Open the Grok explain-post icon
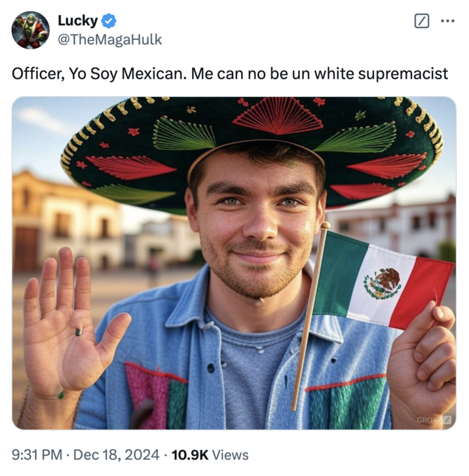Viewport: 469px width, 476px height. (x=422, y=21)
